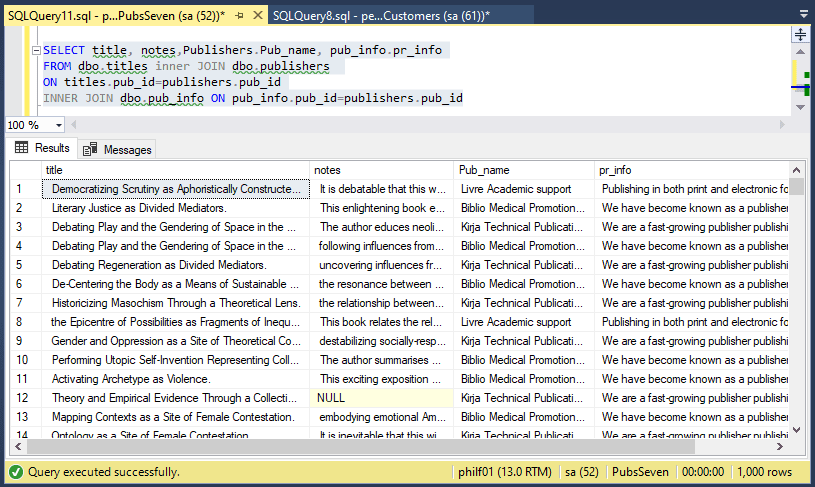The height and width of the screenshot is (487, 815).
Task: Click 'Gender and Oppression as a Site' cell
Action: click(x=176, y=341)
